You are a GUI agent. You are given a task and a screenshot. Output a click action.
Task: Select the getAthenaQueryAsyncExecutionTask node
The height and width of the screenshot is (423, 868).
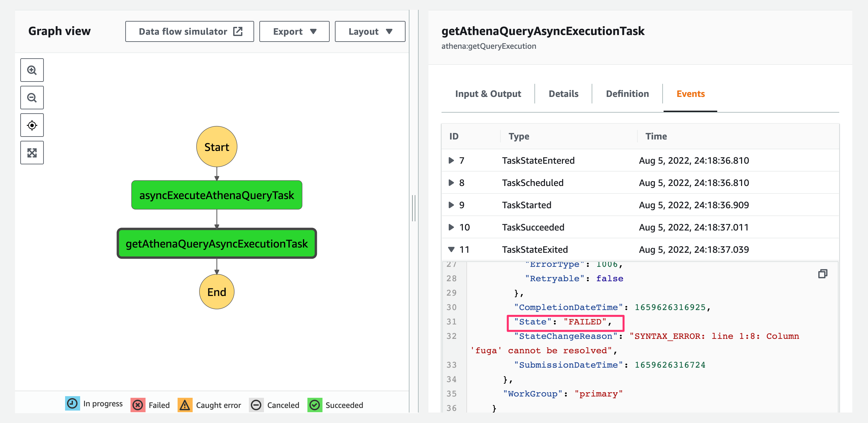[x=217, y=243]
